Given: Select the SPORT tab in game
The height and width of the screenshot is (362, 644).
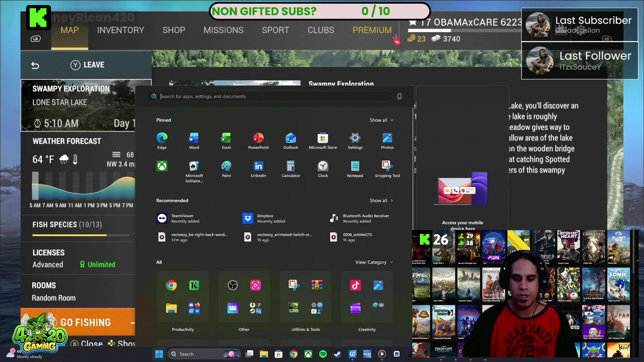Looking at the screenshot, I should (x=275, y=30).
